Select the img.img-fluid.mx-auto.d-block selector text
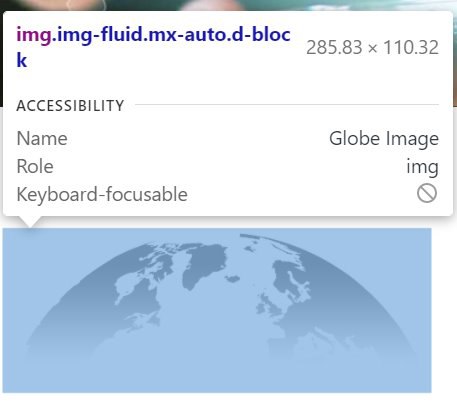 153,47
